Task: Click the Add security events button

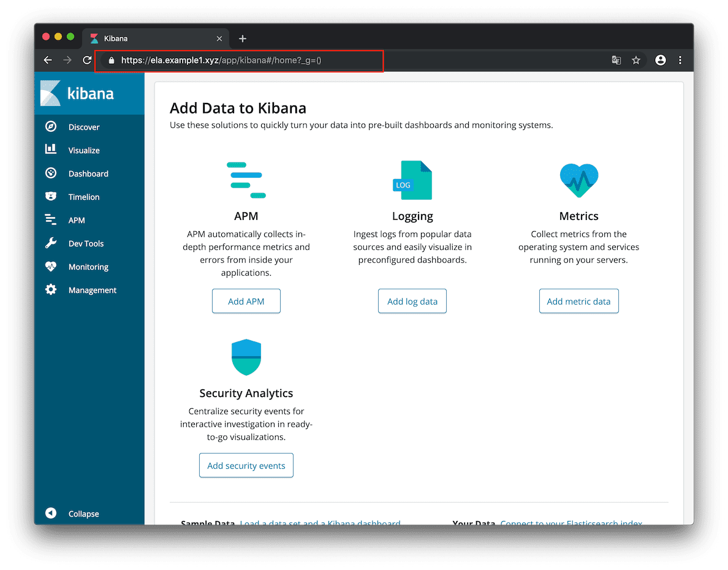Action: pyautogui.click(x=246, y=465)
